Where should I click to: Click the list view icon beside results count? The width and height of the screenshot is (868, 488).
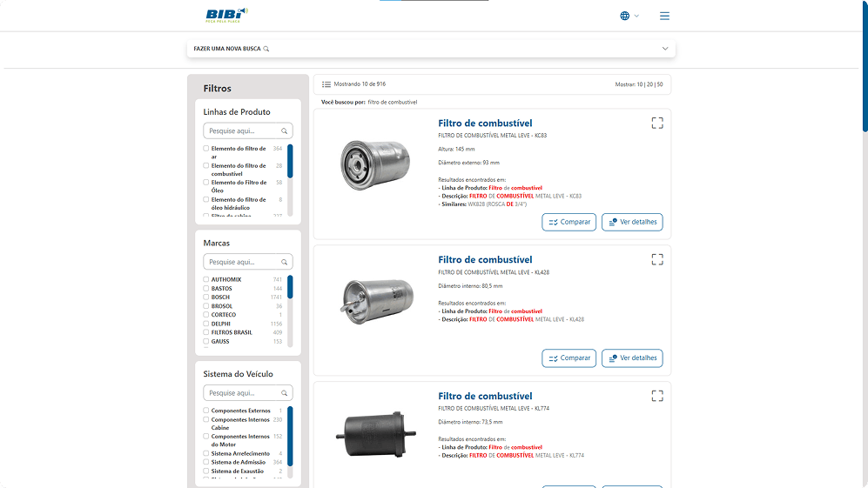(326, 84)
